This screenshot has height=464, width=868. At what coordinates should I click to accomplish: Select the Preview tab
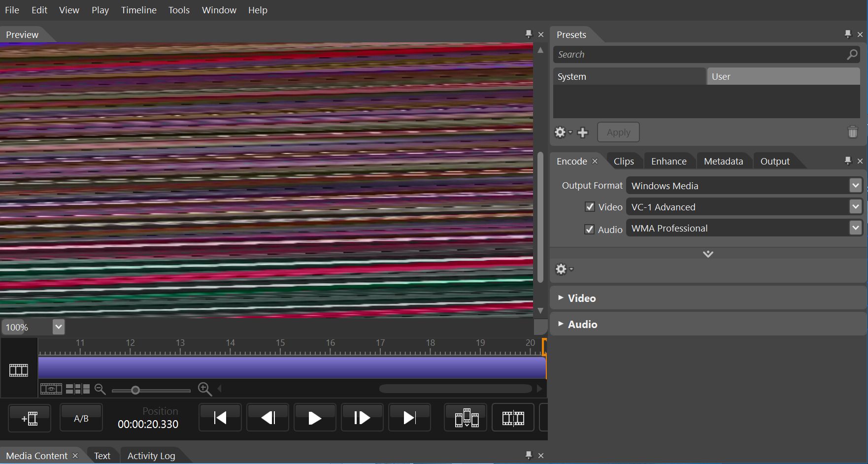(22, 34)
